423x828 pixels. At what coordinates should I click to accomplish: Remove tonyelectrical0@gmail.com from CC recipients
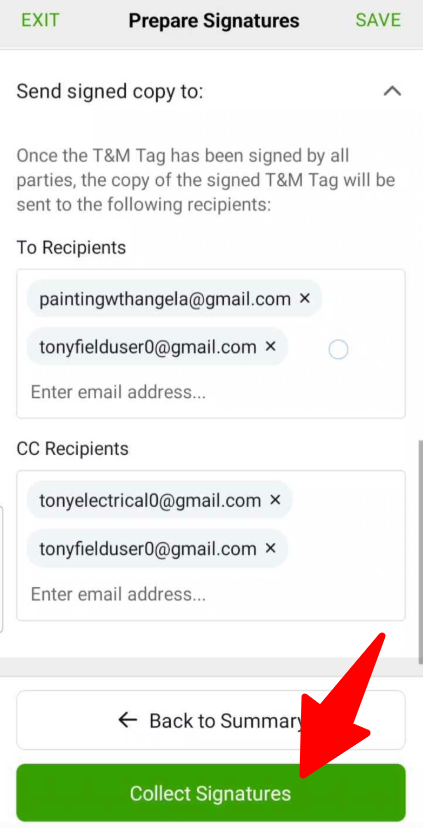275,500
